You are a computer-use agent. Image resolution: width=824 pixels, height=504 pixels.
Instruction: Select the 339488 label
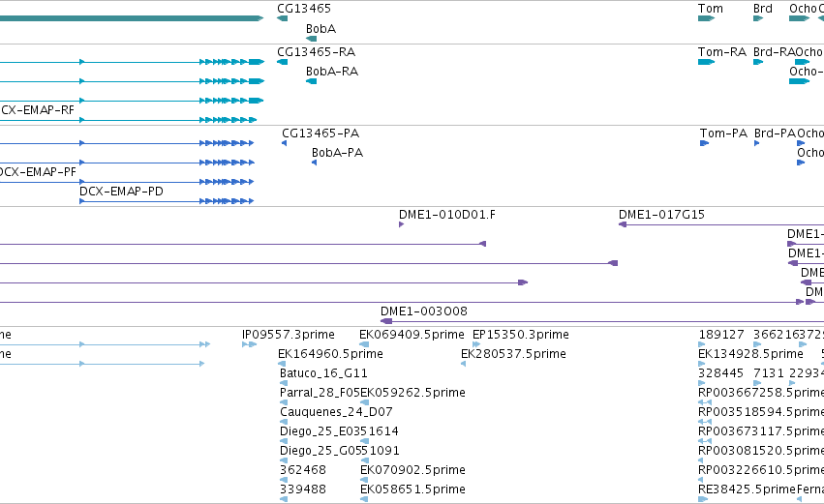303,489
